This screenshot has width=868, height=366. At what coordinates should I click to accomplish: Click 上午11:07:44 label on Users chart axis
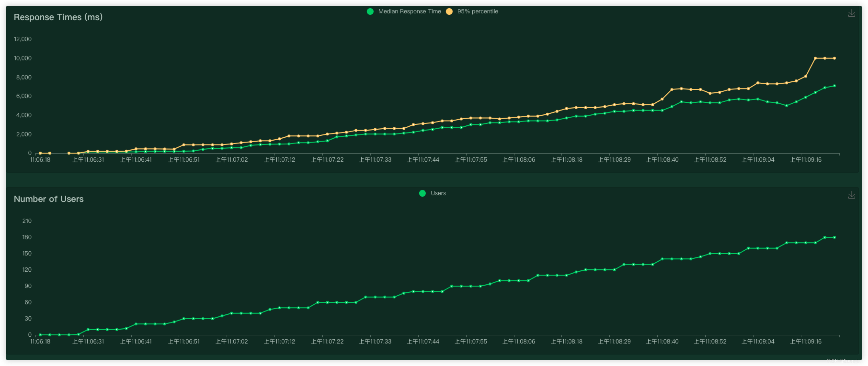(x=423, y=341)
